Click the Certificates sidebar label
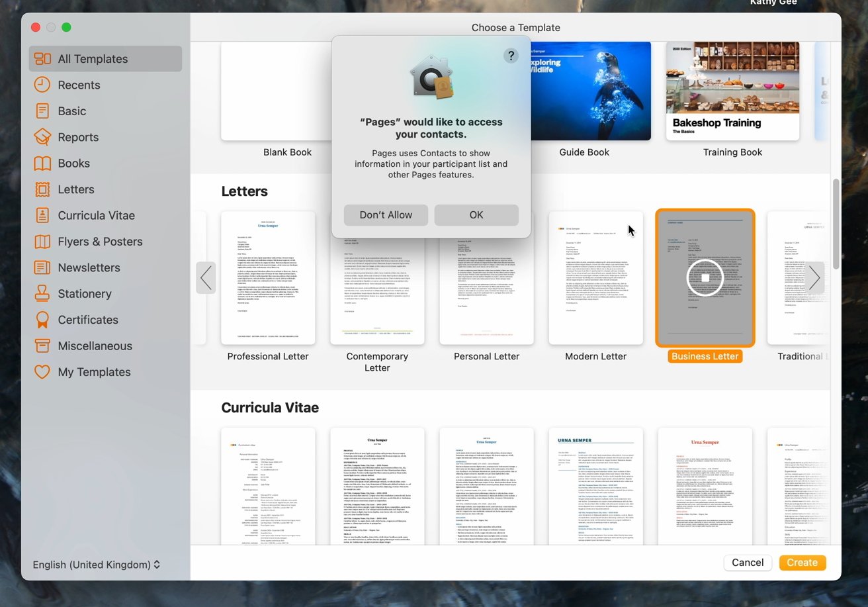This screenshot has height=607, width=868. pyautogui.click(x=88, y=320)
